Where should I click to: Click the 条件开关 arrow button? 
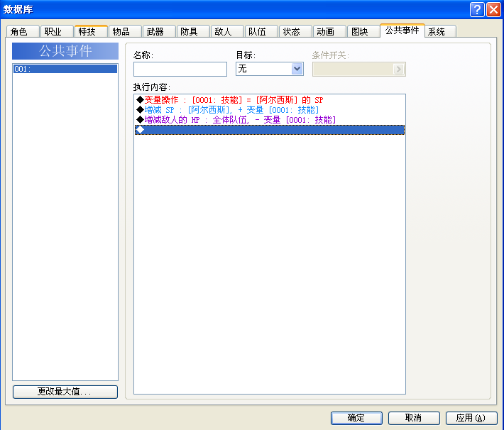(x=398, y=69)
